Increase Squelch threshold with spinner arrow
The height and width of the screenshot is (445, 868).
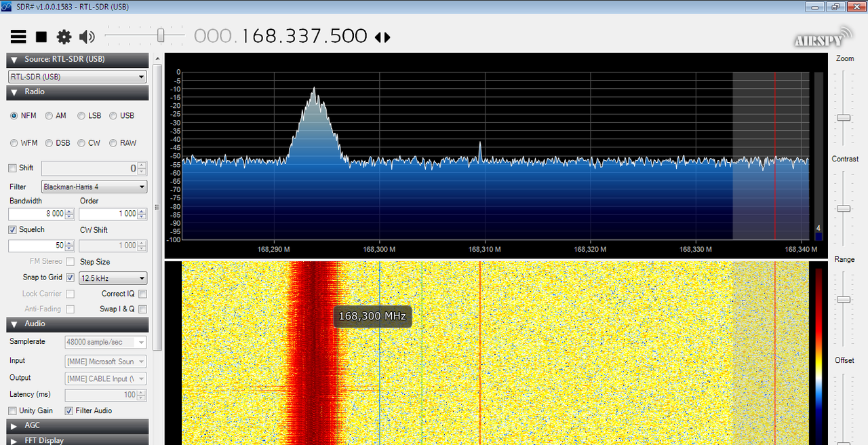70,243
